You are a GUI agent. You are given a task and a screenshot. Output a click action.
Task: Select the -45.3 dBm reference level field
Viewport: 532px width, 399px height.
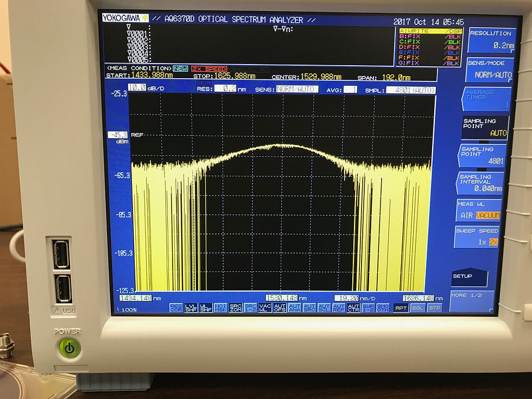(117, 135)
